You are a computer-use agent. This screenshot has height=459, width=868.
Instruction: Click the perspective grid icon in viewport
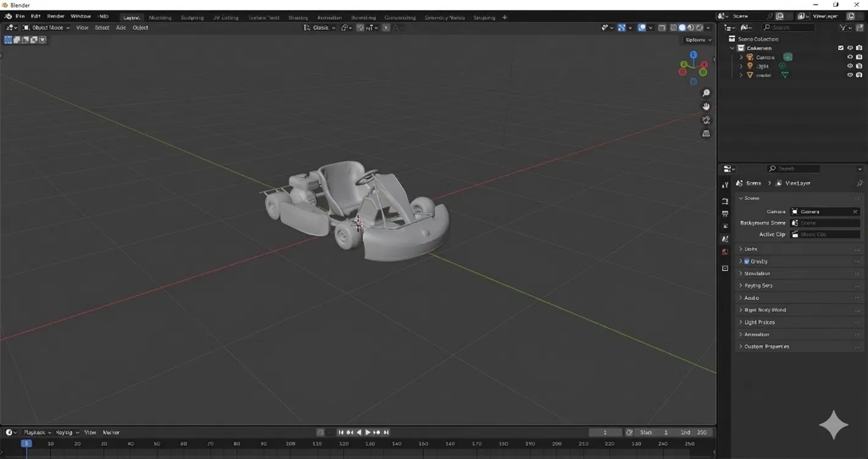pyautogui.click(x=706, y=134)
